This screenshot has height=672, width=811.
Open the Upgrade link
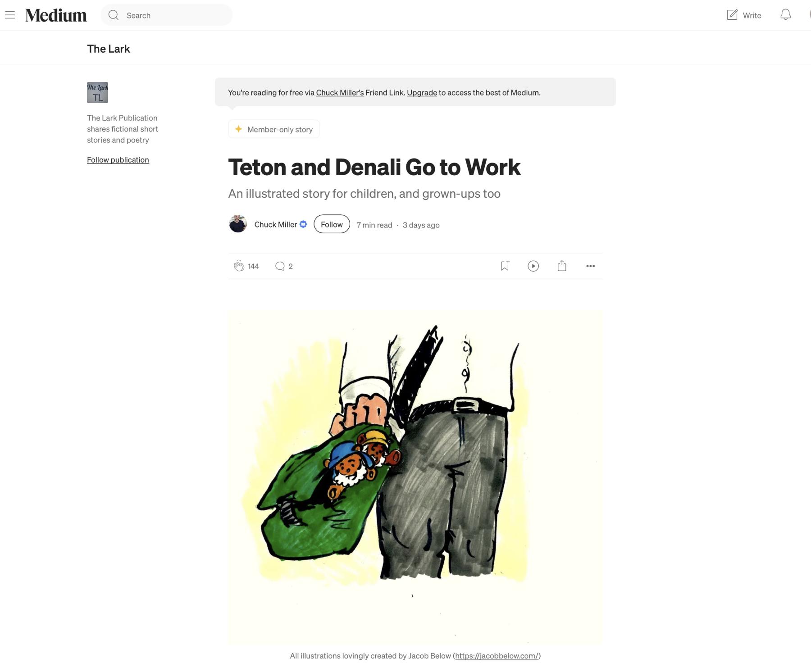pyautogui.click(x=422, y=92)
